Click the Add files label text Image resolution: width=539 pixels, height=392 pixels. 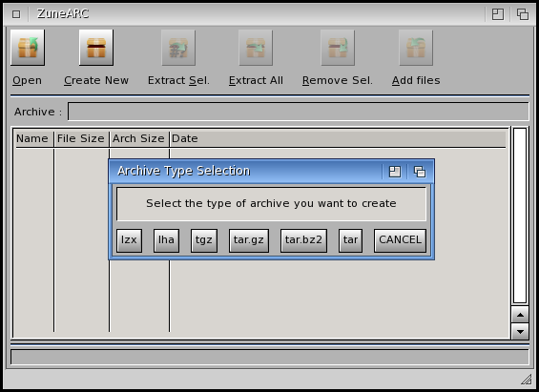416,80
